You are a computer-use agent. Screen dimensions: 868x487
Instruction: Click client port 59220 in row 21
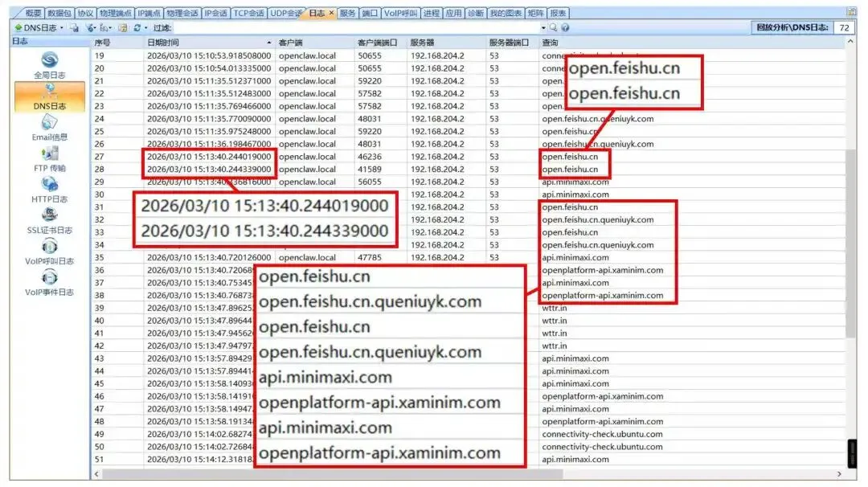pos(369,81)
